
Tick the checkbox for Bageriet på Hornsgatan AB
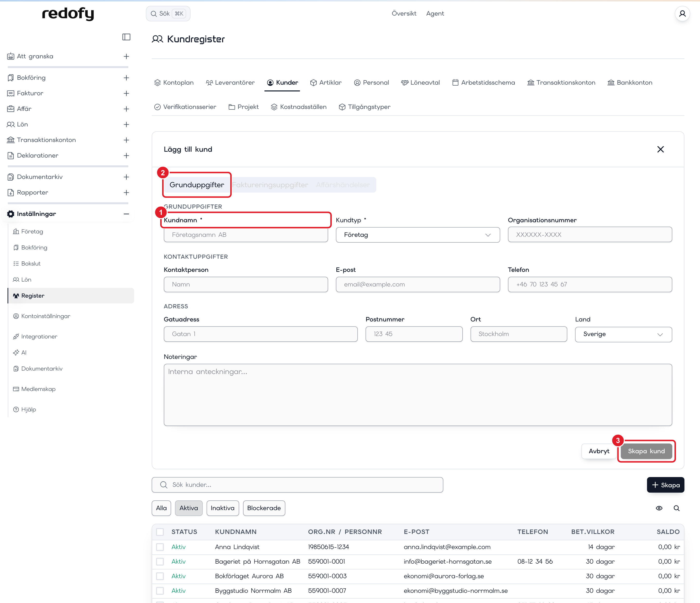pyautogui.click(x=160, y=561)
